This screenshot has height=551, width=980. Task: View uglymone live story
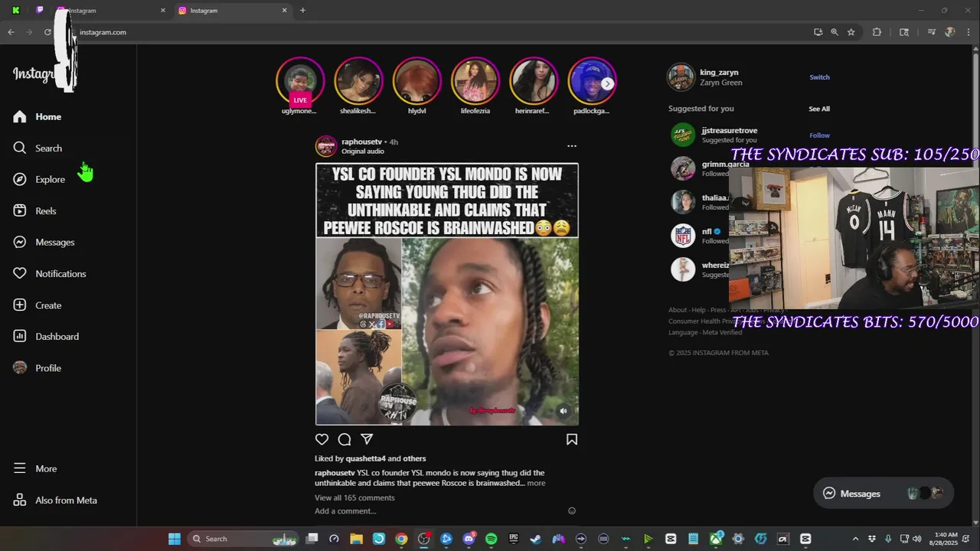[x=299, y=81]
